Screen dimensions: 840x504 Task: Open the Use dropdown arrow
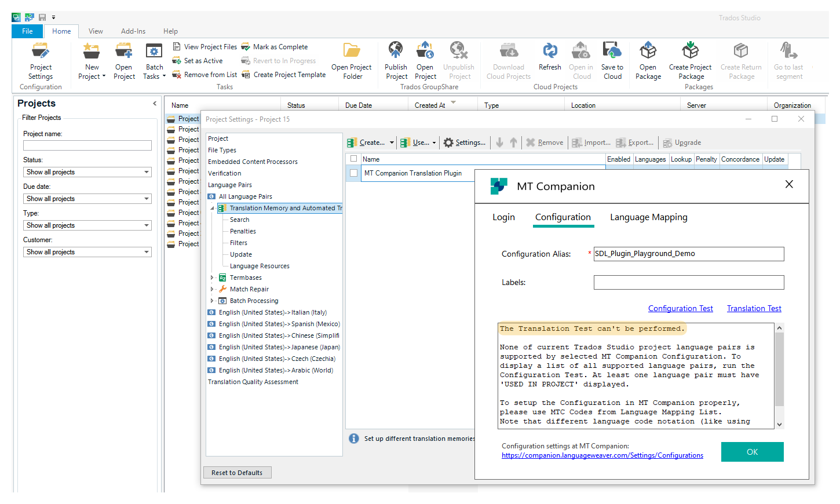point(434,143)
